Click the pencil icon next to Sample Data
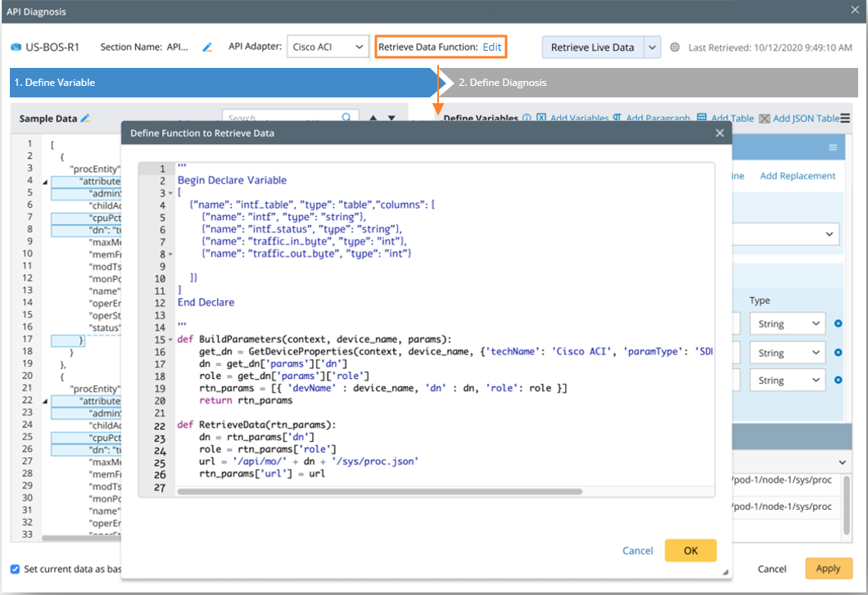The image size is (868, 595). pos(85,119)
